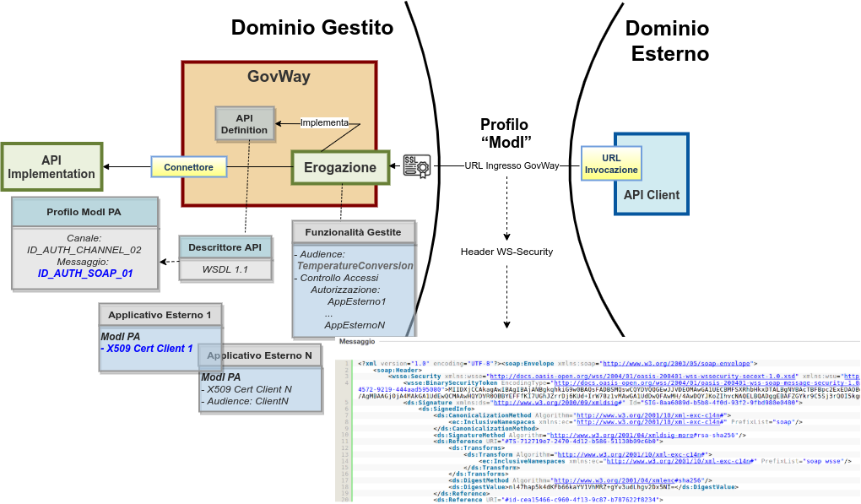The image size is (861, 504).
Task: Click the wsse:BinarySecurityToken tag
Action: coord(450,383)
